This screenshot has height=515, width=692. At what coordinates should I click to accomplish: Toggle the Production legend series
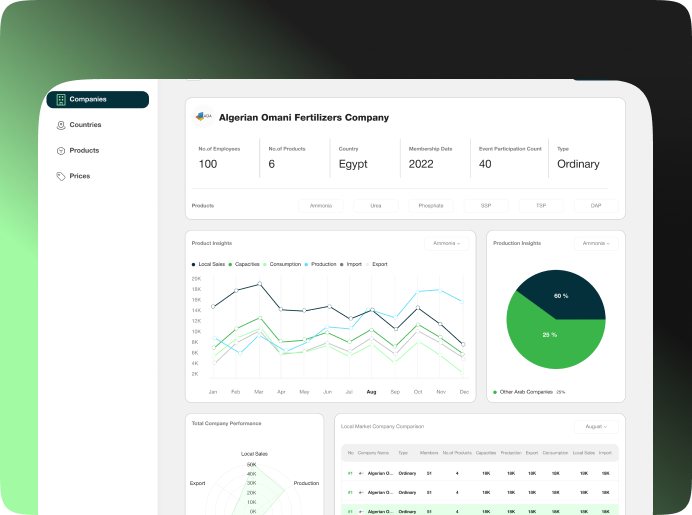(320, 264)
